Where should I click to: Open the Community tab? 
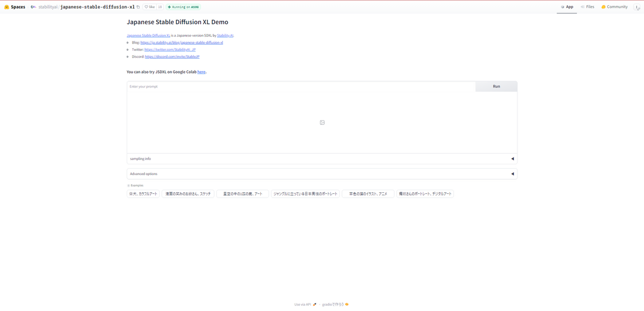click(614, 7)
